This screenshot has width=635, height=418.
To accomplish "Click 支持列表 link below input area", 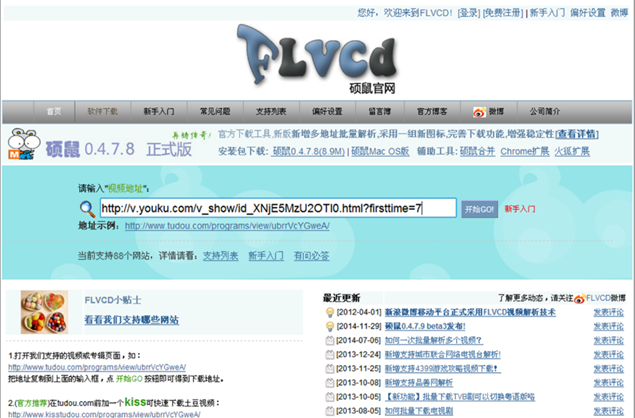I will pyautogui.click(x=220, y=256).
